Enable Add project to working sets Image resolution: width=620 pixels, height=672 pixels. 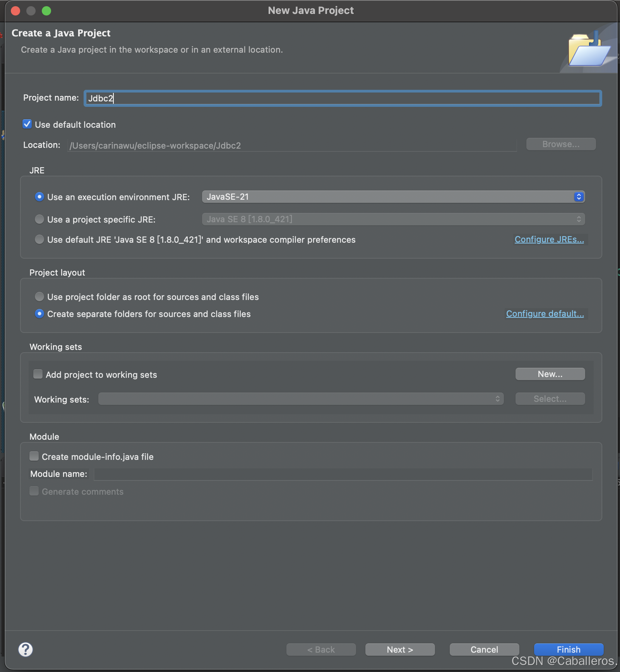(38, 374)
